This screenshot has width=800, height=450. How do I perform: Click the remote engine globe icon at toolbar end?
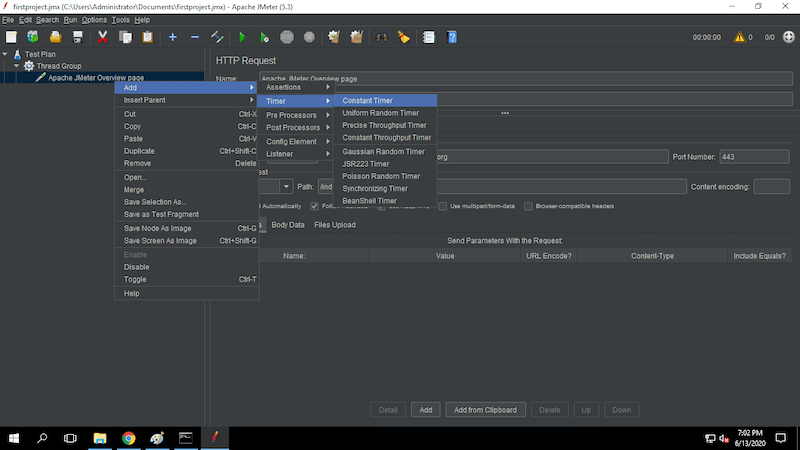(x=788, y=37)
